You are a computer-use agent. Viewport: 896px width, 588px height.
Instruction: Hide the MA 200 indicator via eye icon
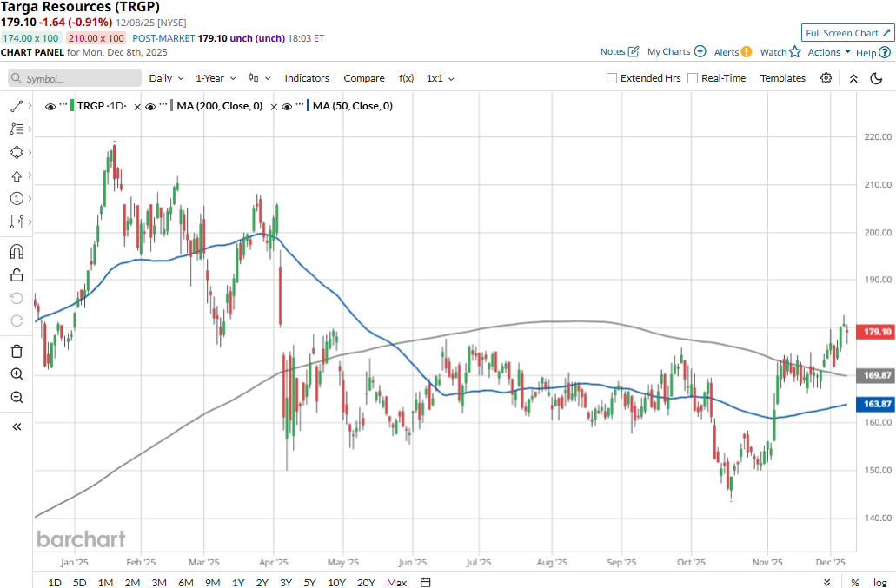click(x=150, y=106)
